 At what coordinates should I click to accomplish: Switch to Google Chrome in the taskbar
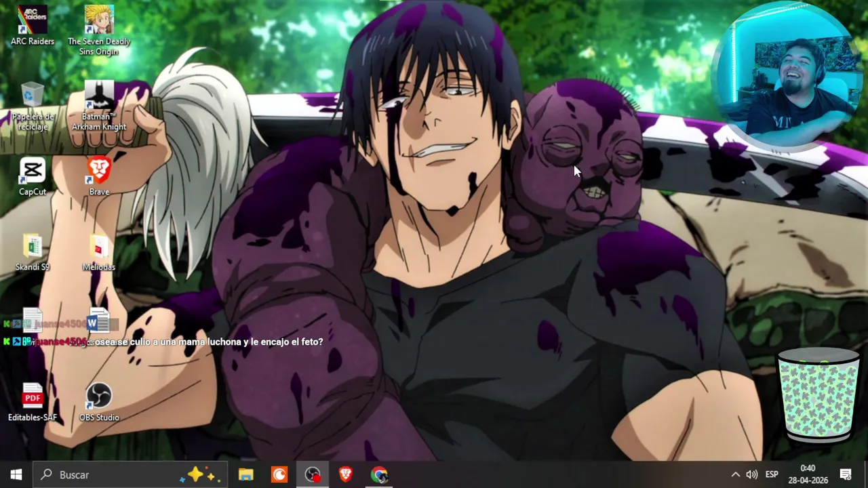tap(378, 474)
